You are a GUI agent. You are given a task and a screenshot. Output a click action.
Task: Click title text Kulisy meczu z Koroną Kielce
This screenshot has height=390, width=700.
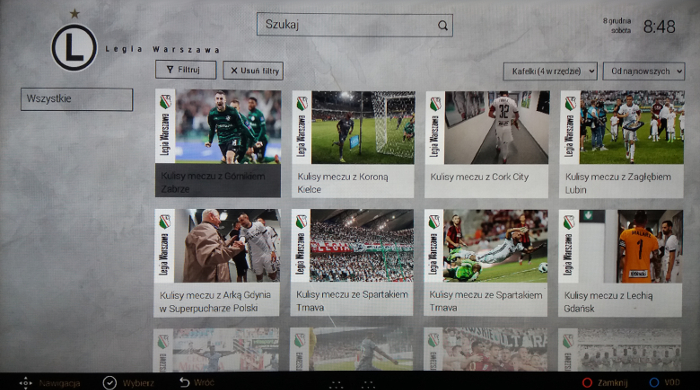(342, 183)
